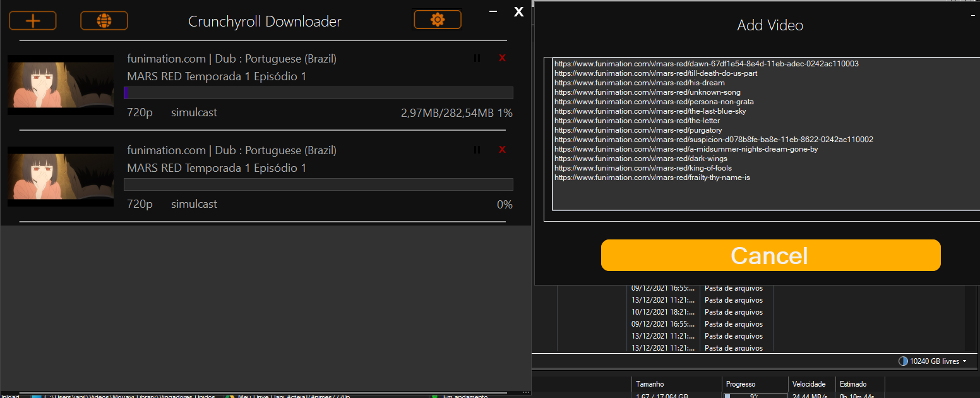Image resolution: width=980 pixels, height=398 pixels.
Task: Pause the download showing 0% progress
Action: pos(477,150)
